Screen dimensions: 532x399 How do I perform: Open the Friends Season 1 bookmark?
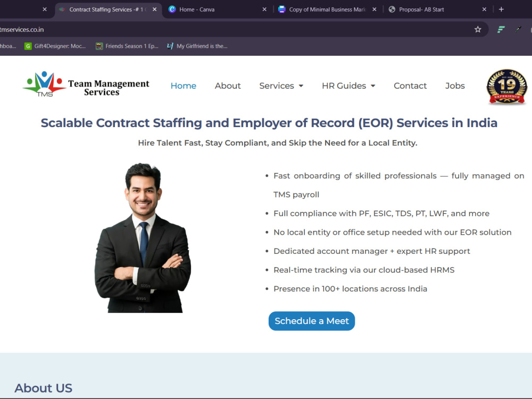(x=127, y=46)
